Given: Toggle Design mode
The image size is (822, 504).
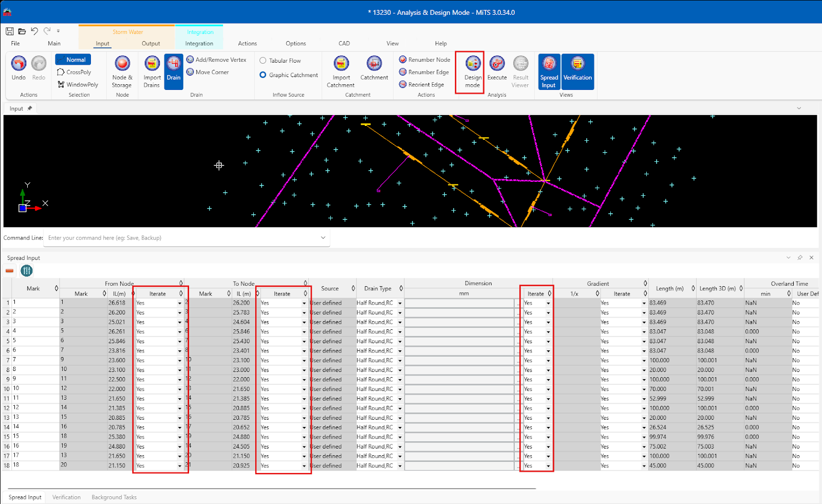Looking at the screenshot, I should 473,72.
